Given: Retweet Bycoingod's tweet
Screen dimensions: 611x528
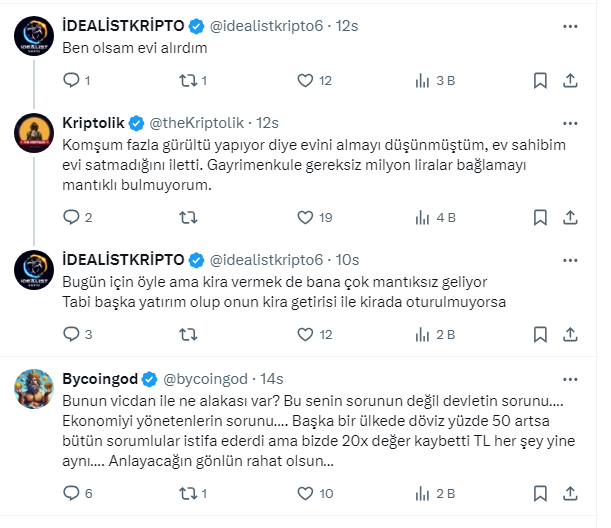Looking at the screenshot, I should pyautogui.click(x=186, y=493).
